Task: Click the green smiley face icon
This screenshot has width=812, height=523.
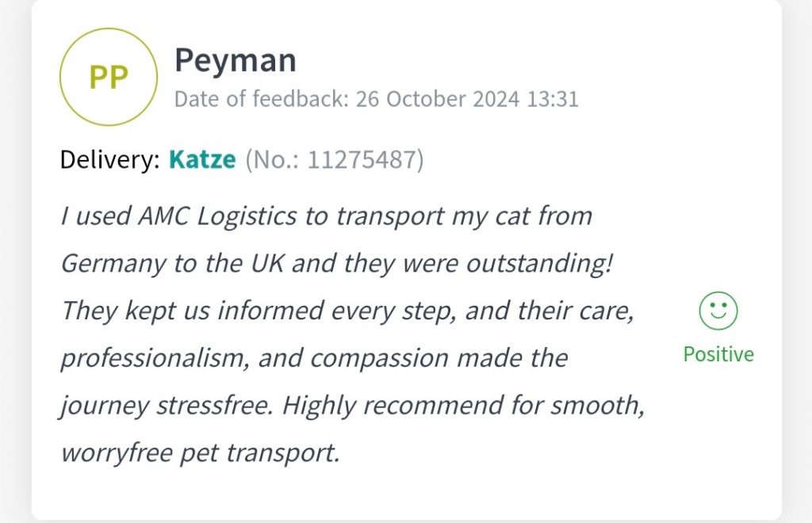Action: pos(718,311)
